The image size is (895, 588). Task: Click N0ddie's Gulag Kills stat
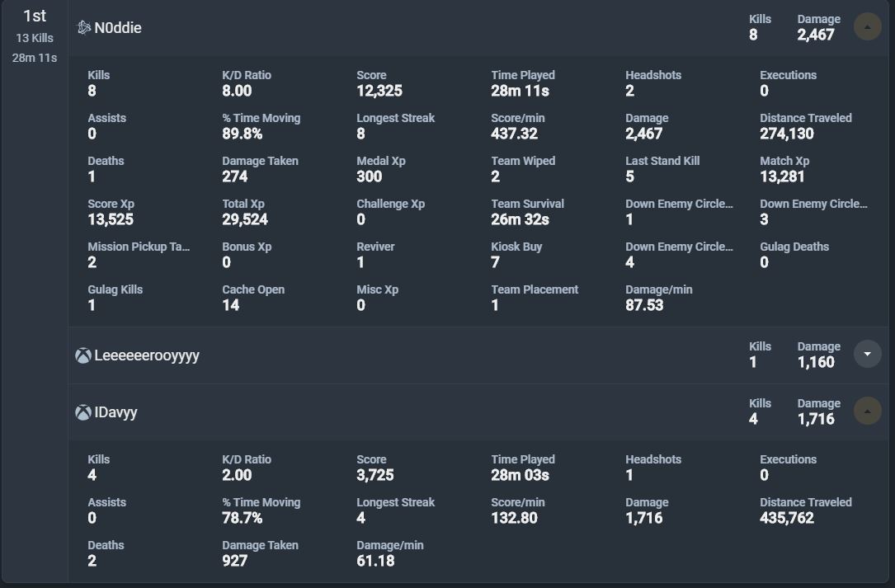(x=114, y=297)
